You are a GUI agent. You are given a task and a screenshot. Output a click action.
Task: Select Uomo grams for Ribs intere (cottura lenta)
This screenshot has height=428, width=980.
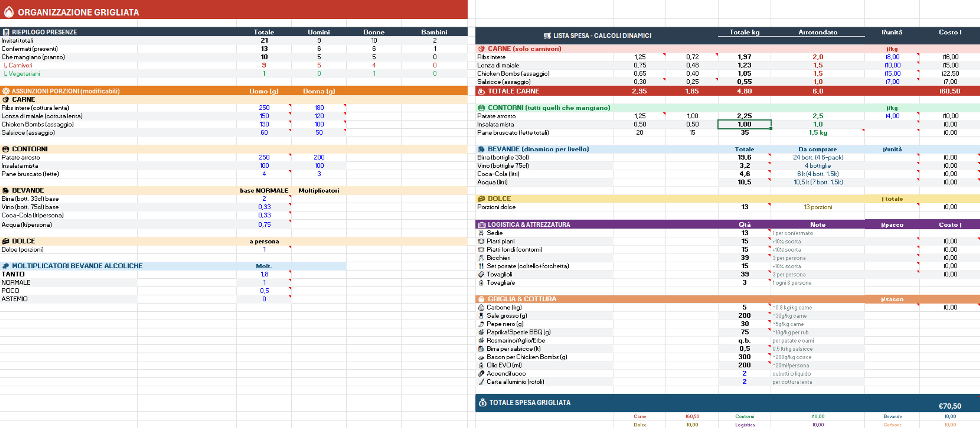[x=264, y=108]
